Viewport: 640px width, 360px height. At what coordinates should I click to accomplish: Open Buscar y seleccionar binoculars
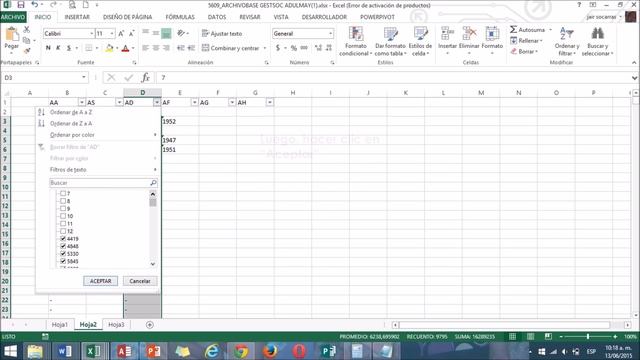click(x=598, y=41)
